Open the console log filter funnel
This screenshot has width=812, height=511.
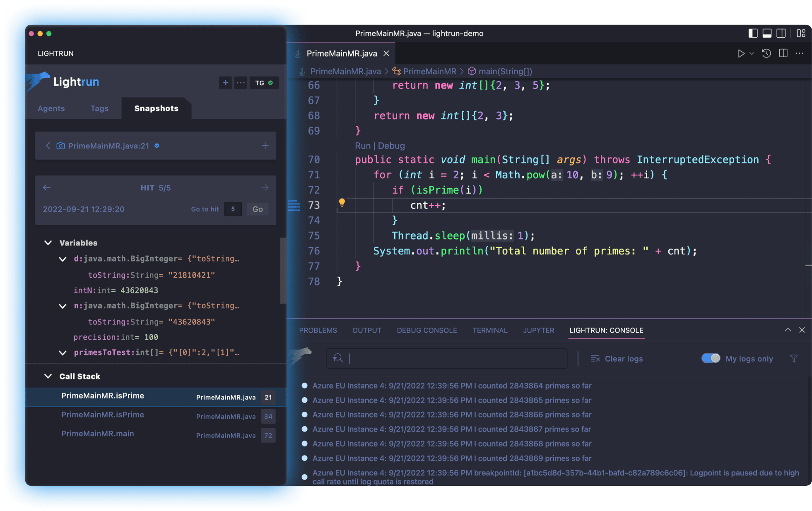point(793,359)
